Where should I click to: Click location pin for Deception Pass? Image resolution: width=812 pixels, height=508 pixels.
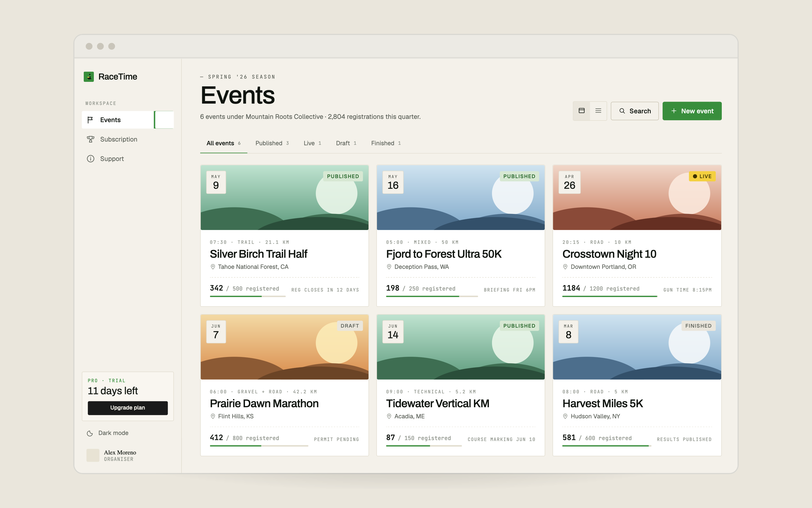[389, 267]
